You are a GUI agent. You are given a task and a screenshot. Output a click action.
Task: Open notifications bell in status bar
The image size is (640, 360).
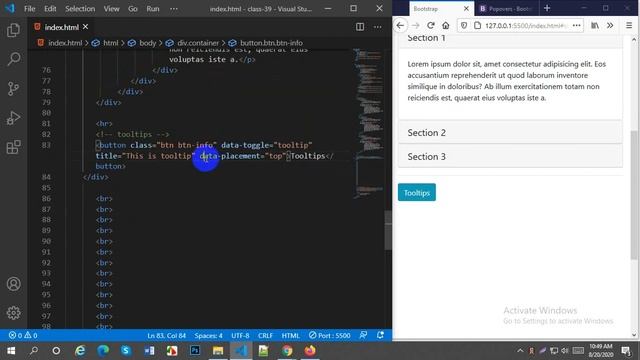(x=380, y=336)
